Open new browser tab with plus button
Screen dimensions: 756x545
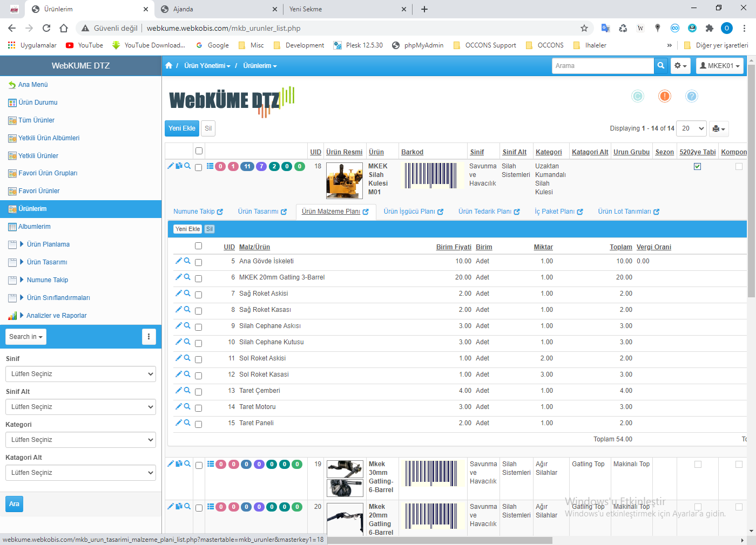pos(424,9)
